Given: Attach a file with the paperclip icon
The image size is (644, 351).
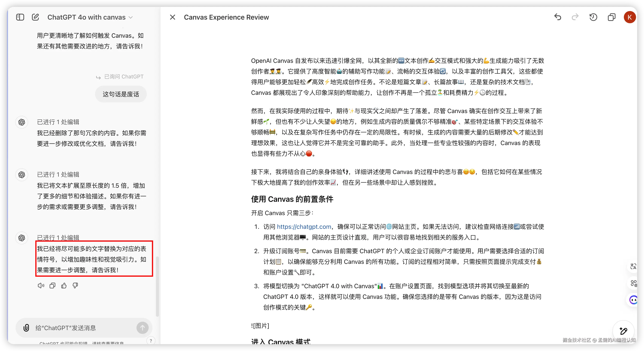Looking at the screenshot, I should point(26,328).
